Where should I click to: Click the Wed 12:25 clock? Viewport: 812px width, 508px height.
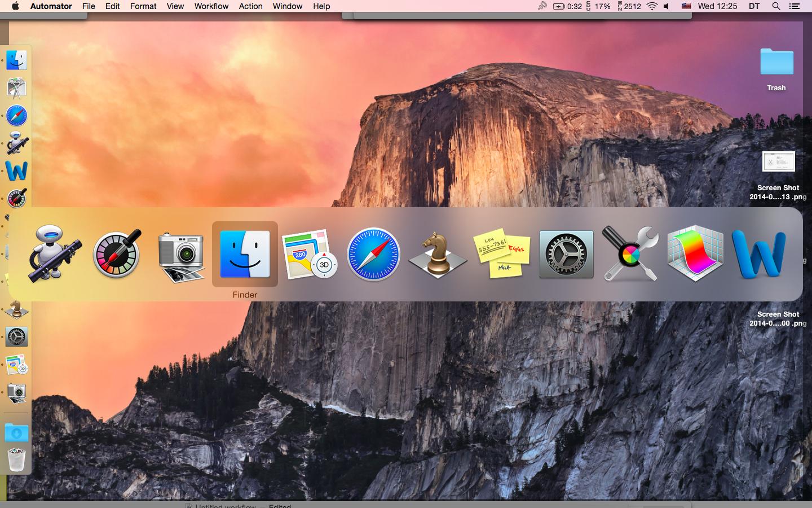click(717, 6)
